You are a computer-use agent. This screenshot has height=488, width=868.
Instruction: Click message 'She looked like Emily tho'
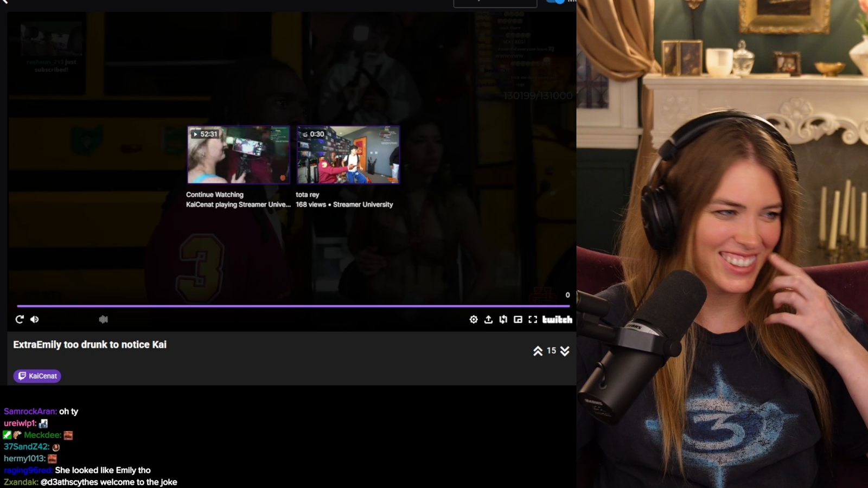[x=103, y=470]
